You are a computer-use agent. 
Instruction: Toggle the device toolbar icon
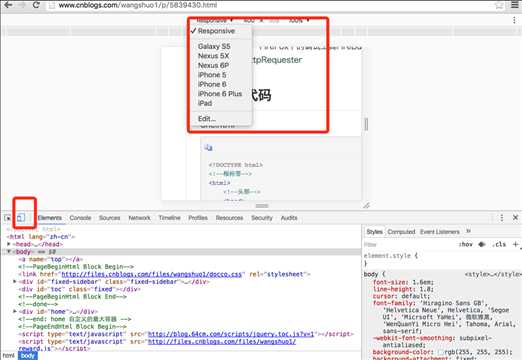pos(21,218)
